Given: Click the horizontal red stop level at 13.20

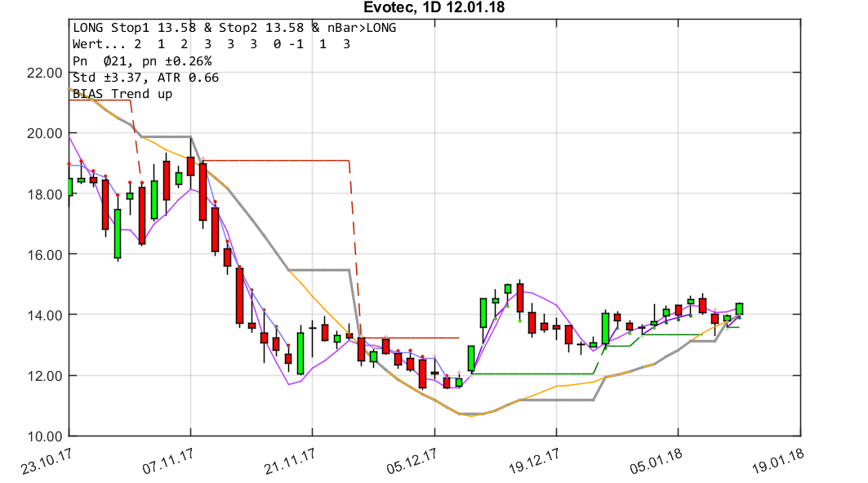Looking at the screenshot, I should click(x=408, y=336).
